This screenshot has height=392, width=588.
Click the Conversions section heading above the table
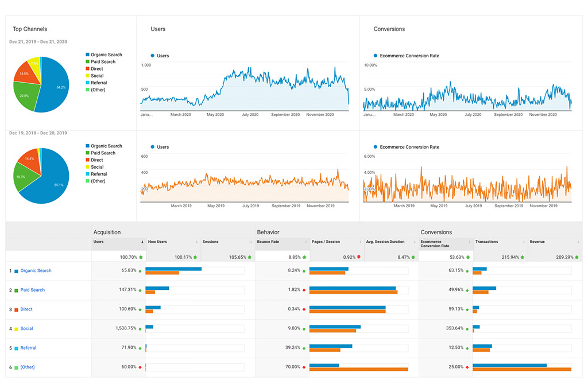point(436,232)
